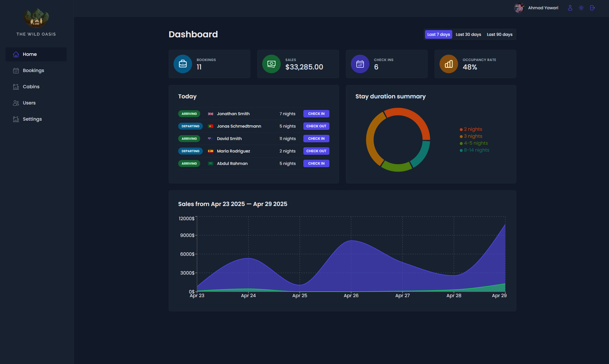Click the briefcase icon on the Bookings card
Viewport: 609px width, 364px height.
pos(183,64)
